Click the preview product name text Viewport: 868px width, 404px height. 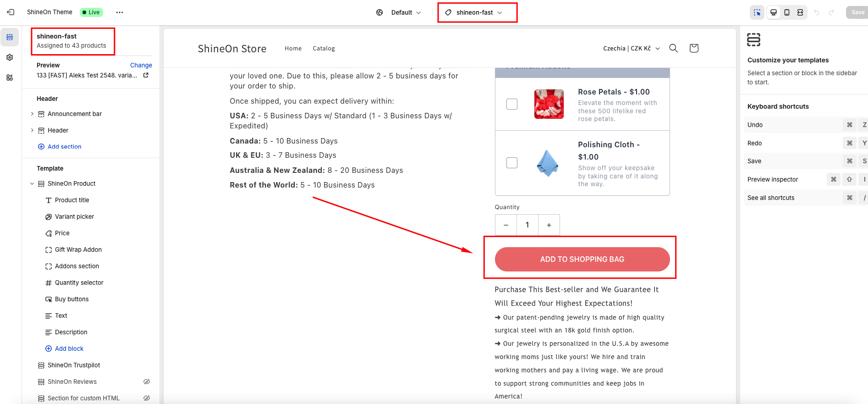tap(87, 75)
